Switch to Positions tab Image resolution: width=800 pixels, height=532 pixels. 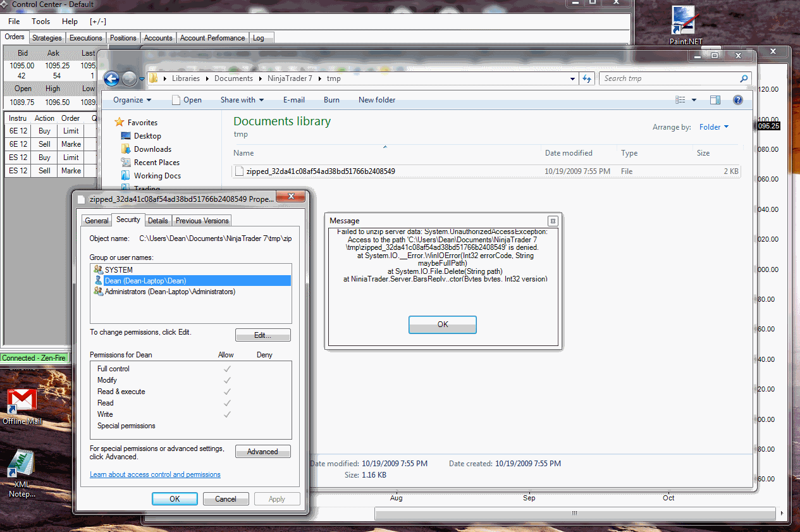[123, 38]
